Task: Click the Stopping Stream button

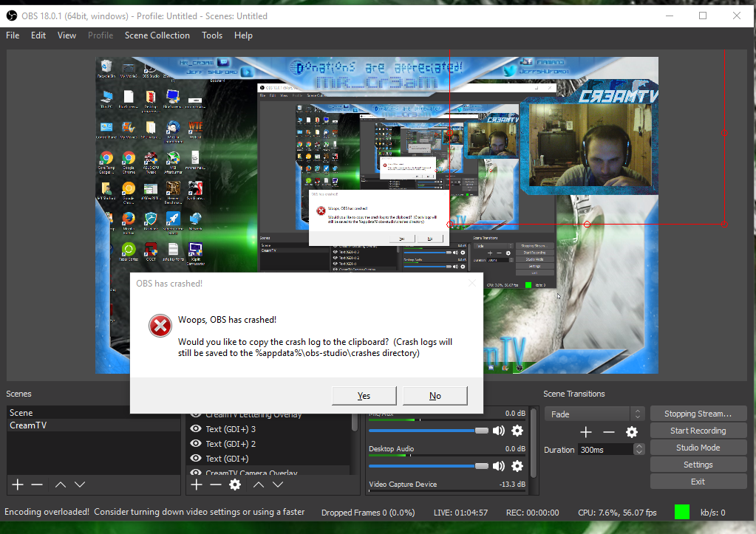Action: tap(698, 414)
